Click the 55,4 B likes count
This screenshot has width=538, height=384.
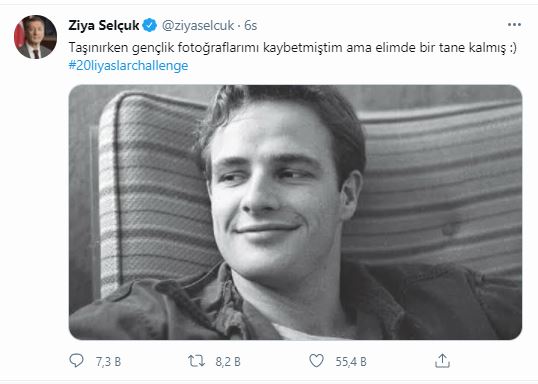point(351,362)
